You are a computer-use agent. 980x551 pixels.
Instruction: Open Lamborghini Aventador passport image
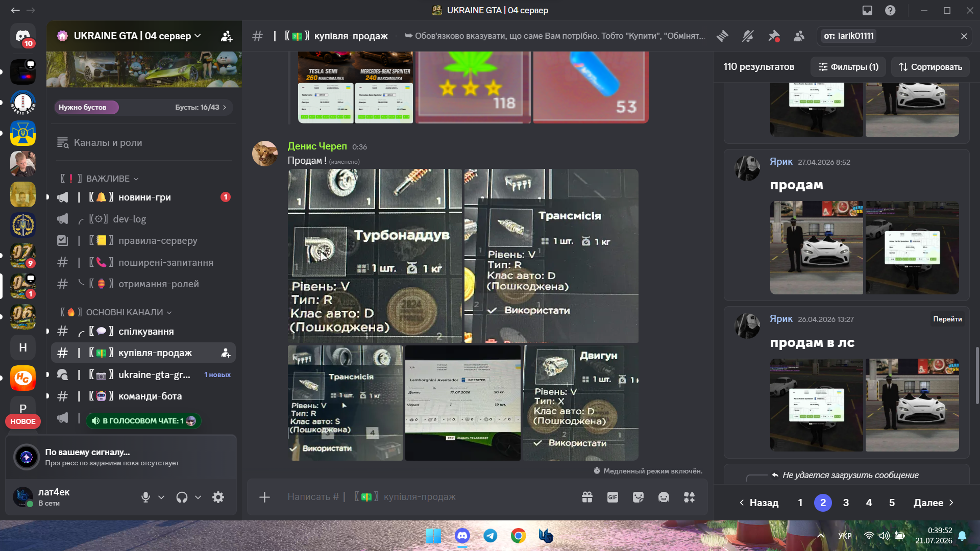click(x=463, y=403)
